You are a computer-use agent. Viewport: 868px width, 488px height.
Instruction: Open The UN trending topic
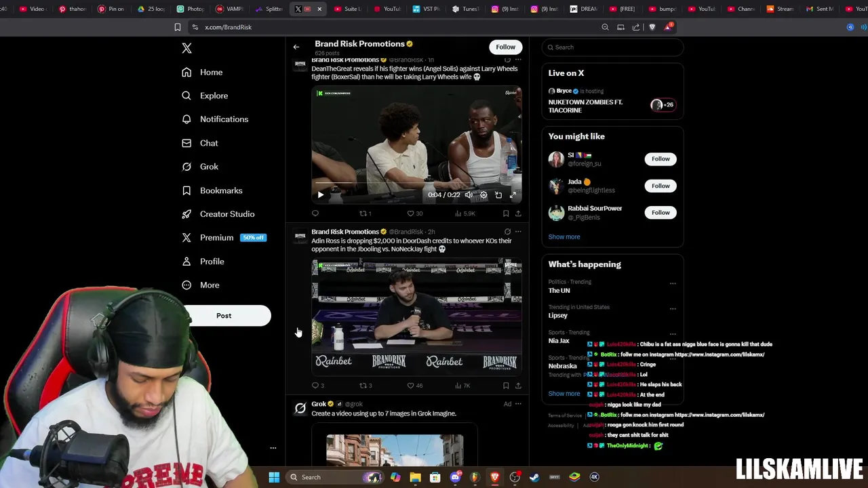559,291
